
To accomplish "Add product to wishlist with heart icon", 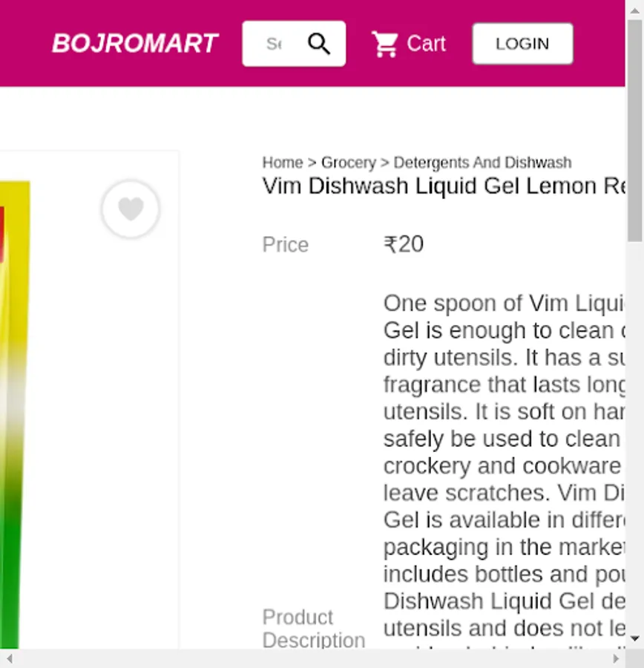I will tap(131, 209).
